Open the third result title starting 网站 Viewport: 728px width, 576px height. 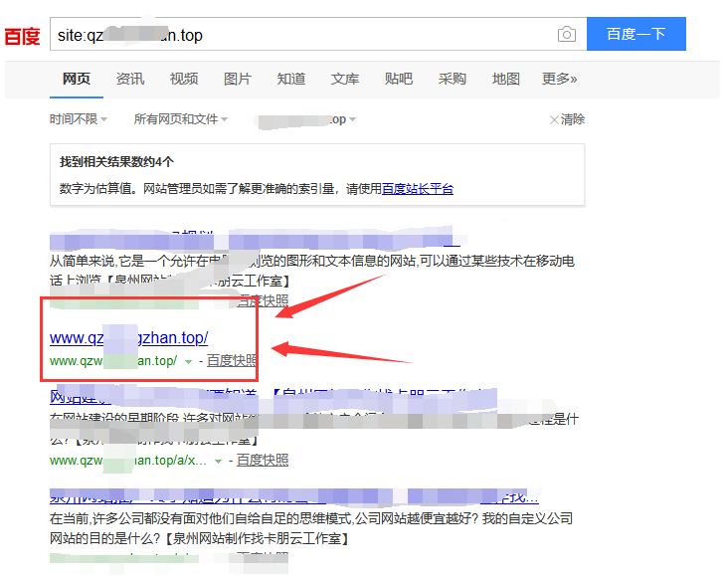coord(273,397)
